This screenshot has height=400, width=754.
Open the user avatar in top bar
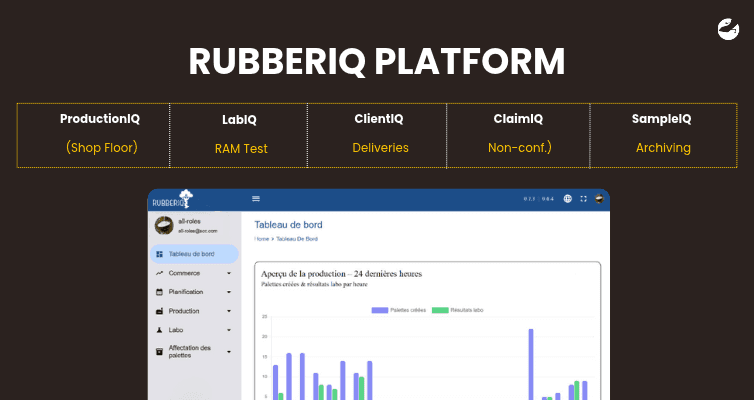pyautogui.click(x=599, y=198)
